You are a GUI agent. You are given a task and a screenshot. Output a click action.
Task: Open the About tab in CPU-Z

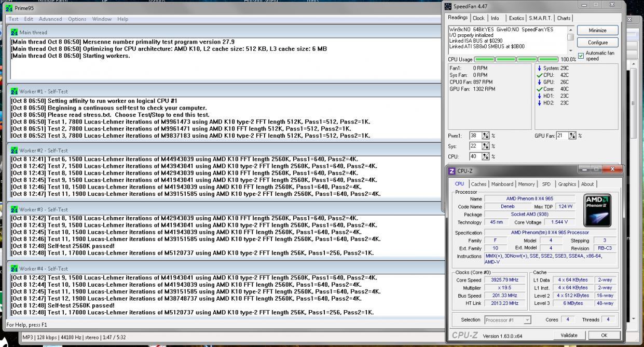coord(587,184)
